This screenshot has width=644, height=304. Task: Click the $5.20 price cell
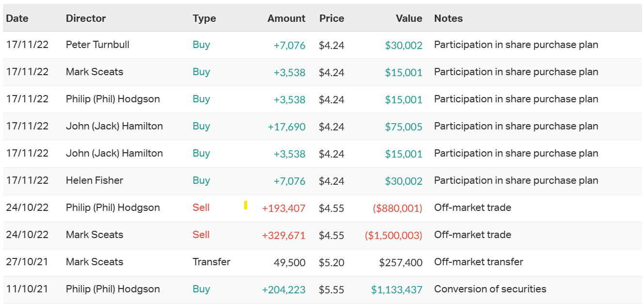(x=331, y=263)
